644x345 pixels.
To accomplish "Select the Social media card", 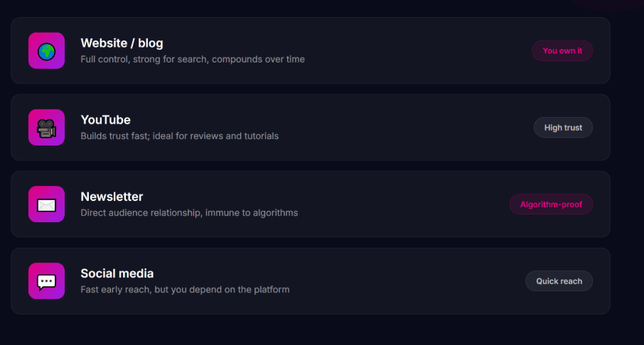I will pyautogui.click(x=311, y=281).
